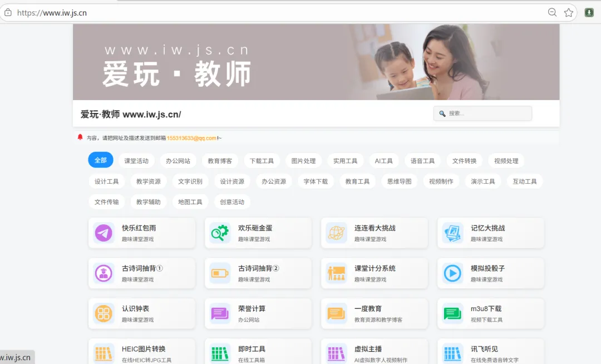Screen dimensions: 601x364
Task: Open the 快乐红包雨 title link
Action: tap(139, 228)
